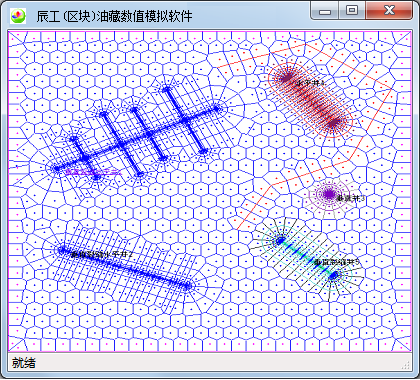This screenshot has width=420, height=380.
Task: Maximize the reservoir simulation window
Action: 352,10
